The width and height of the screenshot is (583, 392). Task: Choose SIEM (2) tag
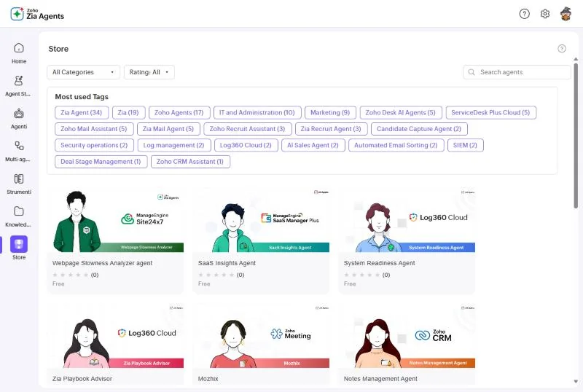465,146
